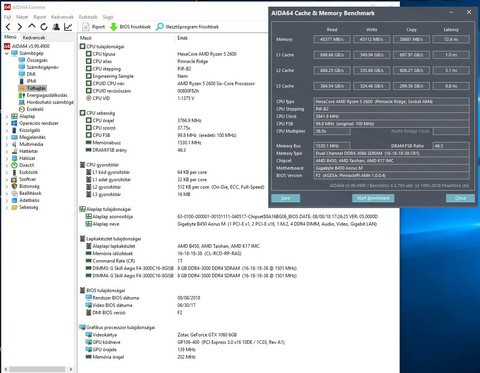
Task: Select Összegzés in the tree
Action: click(33, 60)
